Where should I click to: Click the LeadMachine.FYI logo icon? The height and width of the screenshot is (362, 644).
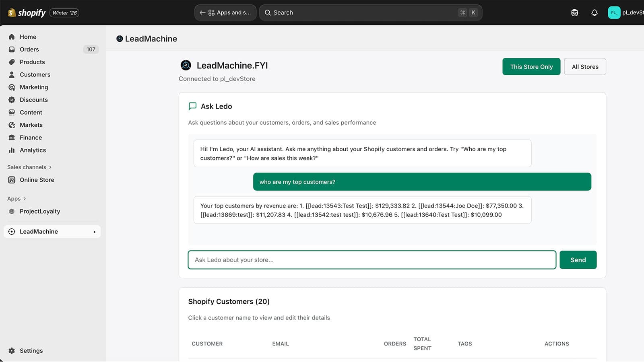coord(186,65)
